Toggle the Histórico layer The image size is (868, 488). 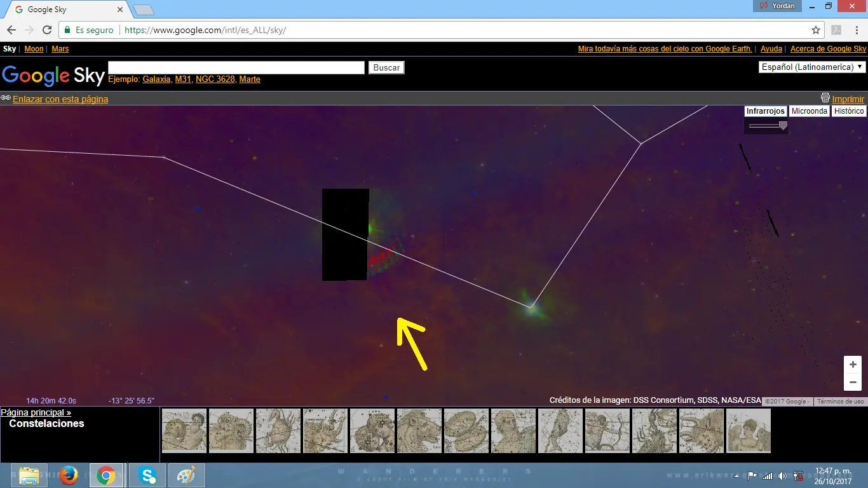click(x=849, y=111)
